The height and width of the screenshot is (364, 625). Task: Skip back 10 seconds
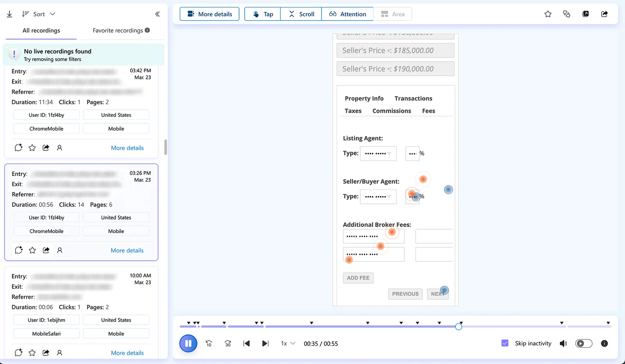pyautogui.click(x=209, y=344)
